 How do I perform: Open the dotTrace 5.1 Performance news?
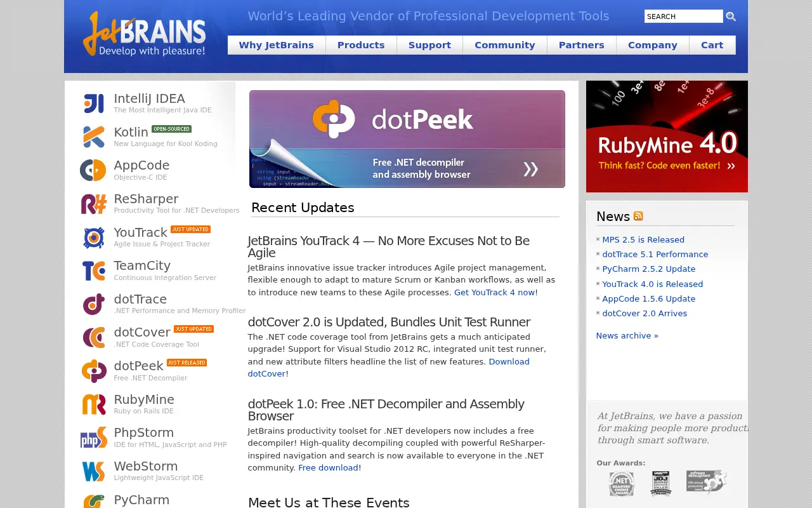pyautogui.click(x=655, y=255)
